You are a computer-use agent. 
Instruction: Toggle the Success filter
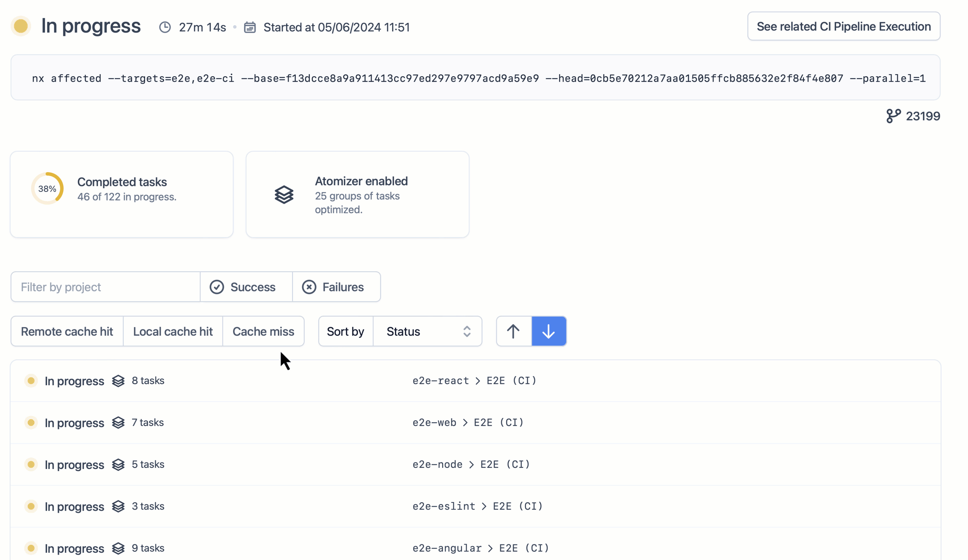(246, 286)
